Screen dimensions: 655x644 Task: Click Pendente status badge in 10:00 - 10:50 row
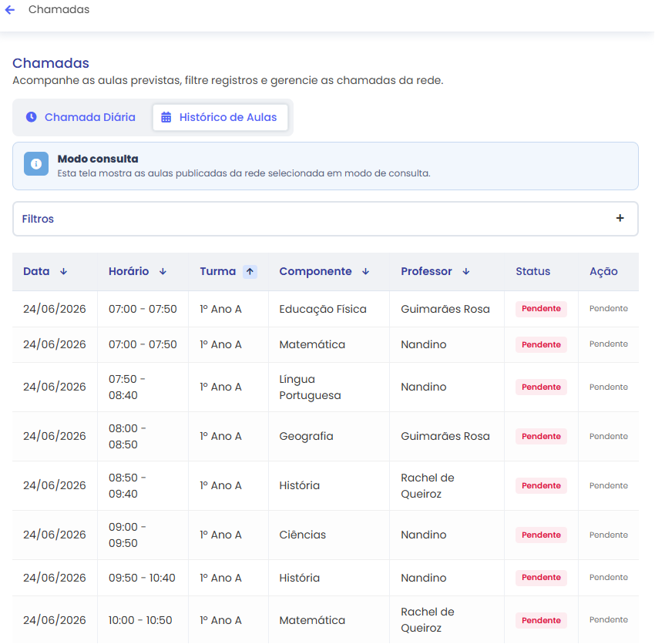pos(541,621)
